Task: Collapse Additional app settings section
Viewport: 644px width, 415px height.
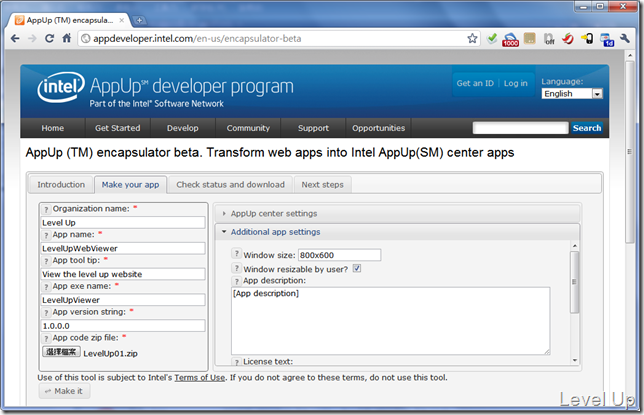Action: [397, 232]
